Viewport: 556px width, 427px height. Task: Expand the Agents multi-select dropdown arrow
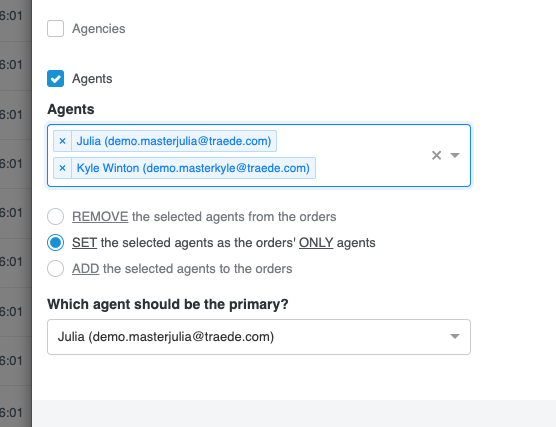[x=455, y=155]
